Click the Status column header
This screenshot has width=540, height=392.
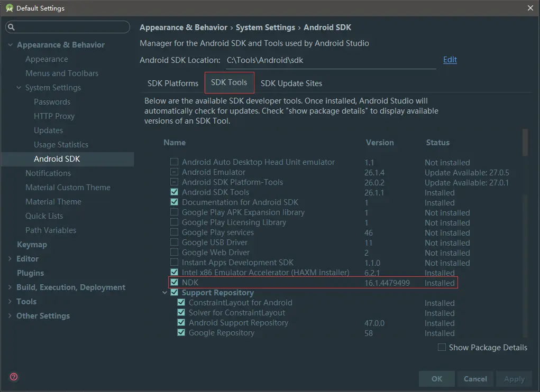(438, 142)
